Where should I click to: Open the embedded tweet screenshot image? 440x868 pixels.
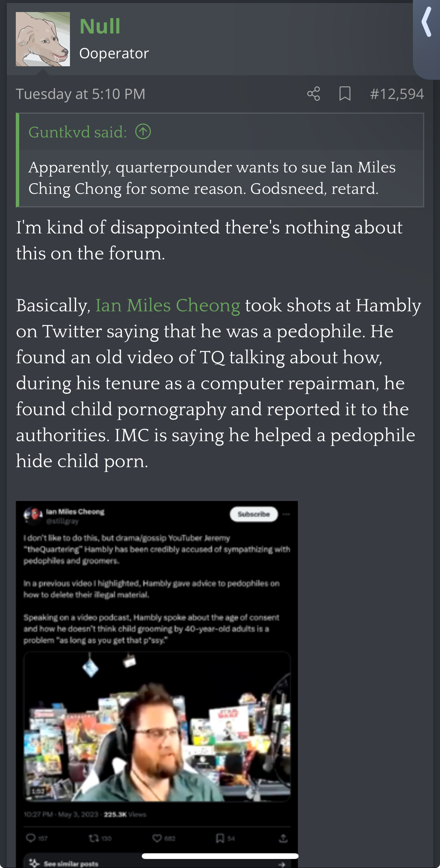(157, 684)
